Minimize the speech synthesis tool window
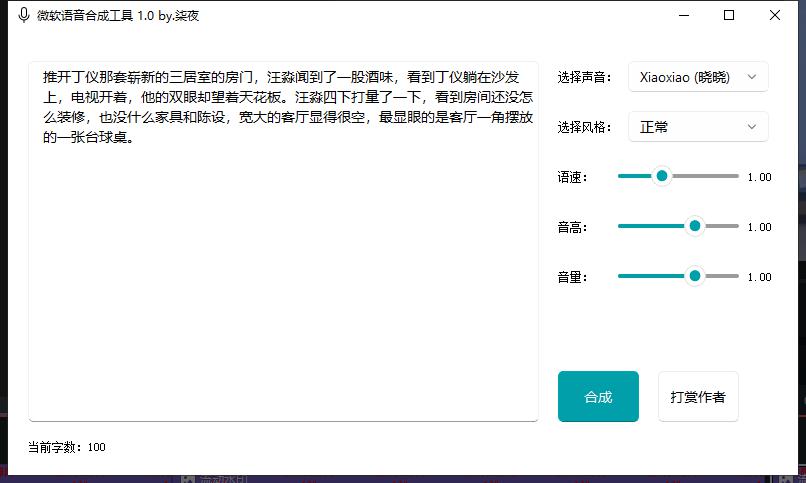806x483 pixels. [684, 16]
